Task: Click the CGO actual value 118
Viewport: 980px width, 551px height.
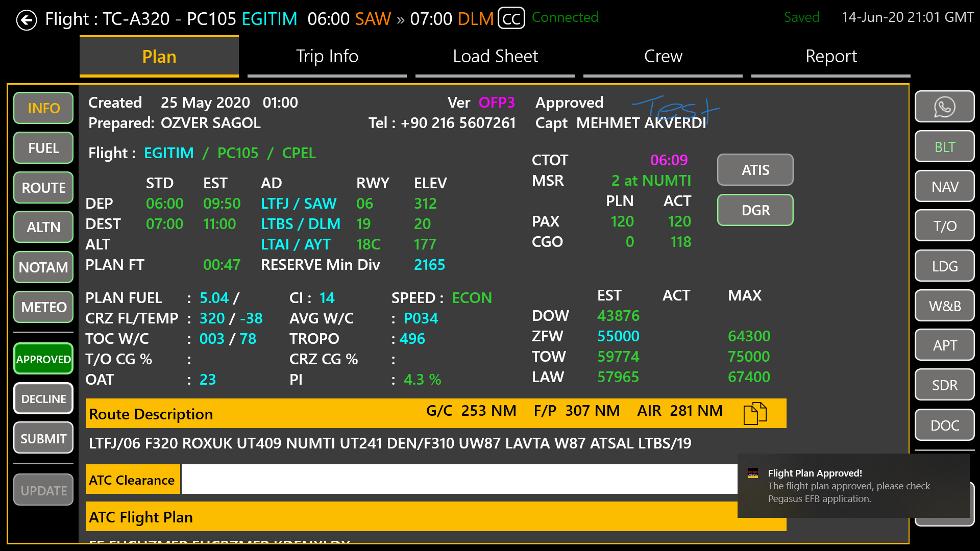Action: (x=680, y=242)
